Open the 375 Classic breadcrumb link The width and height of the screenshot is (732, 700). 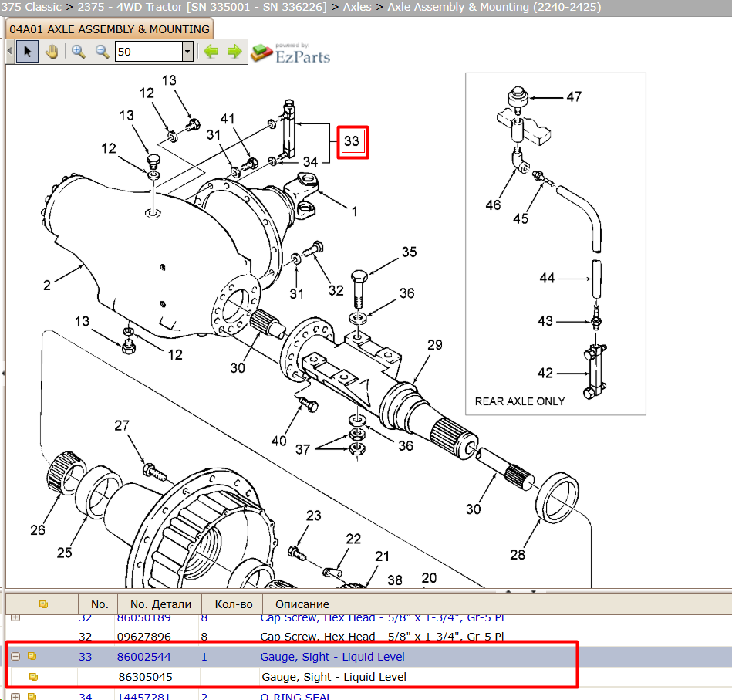coord(32,7)
